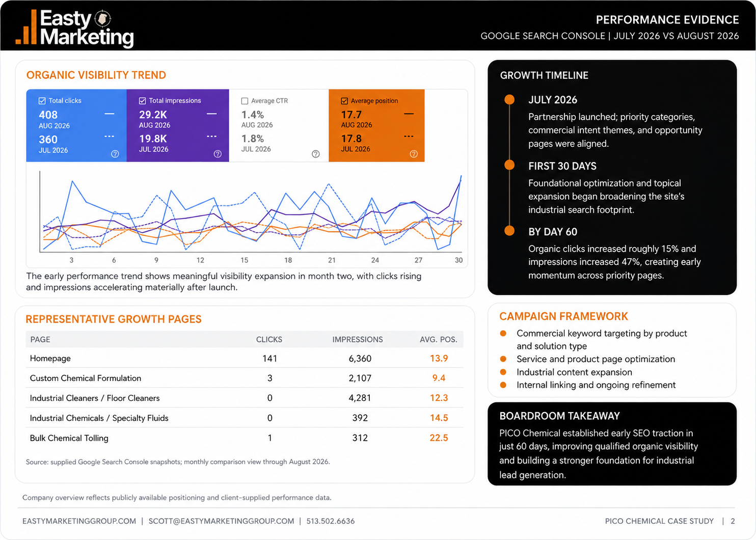Select the Bulk Chemical Tolling row label

[69, 438]
